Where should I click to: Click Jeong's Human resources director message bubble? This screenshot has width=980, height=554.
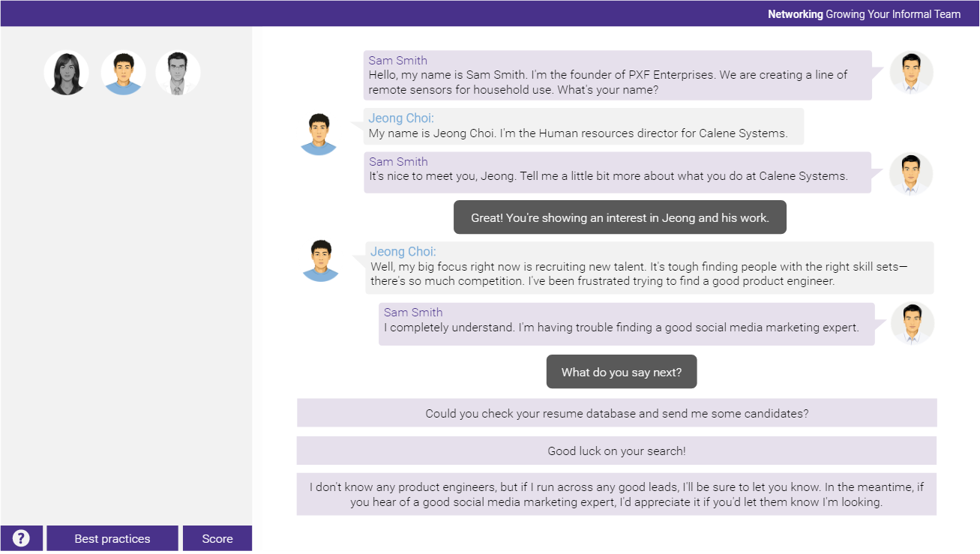(585, 127)
